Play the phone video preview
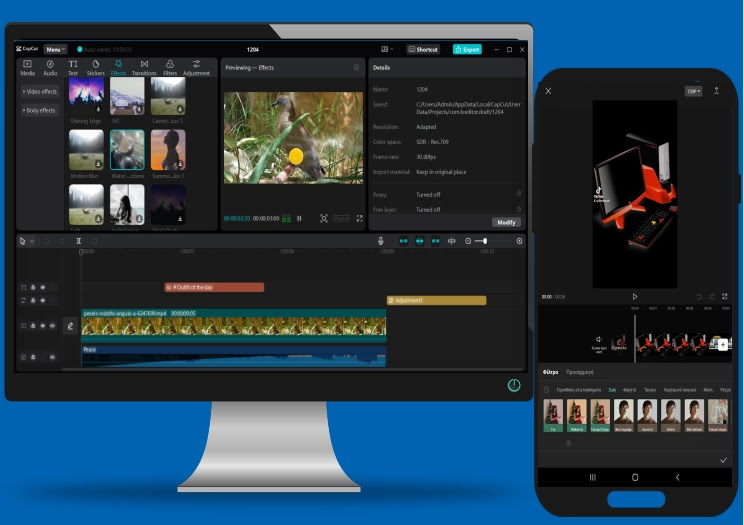The width and height of the screenshot is (744, 525). [x=635, y=297]
